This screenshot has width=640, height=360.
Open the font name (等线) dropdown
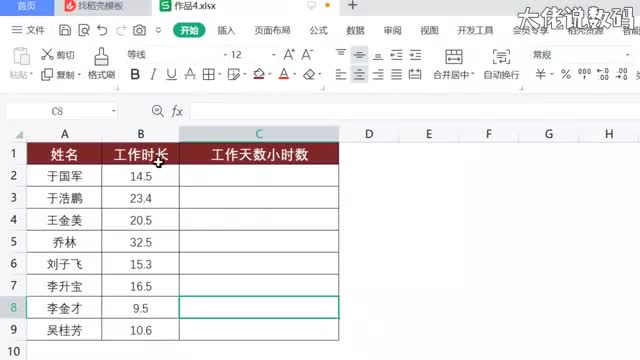(x=225, y=55)
